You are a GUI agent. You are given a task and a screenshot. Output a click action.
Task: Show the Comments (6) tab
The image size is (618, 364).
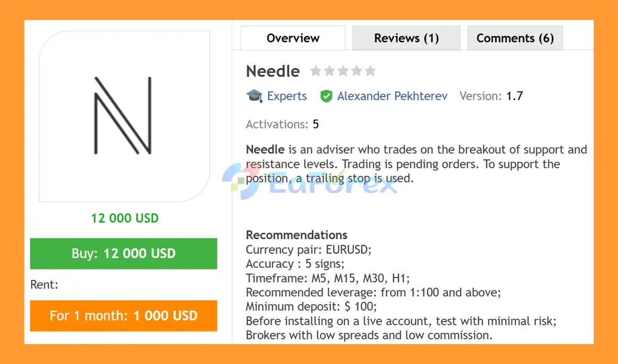point(515,38)
